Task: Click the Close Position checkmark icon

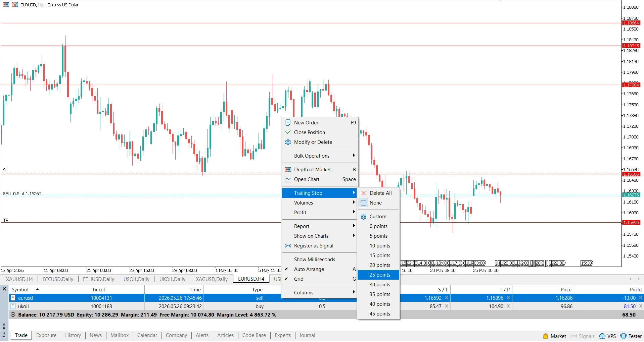Action: coord(288,132)
